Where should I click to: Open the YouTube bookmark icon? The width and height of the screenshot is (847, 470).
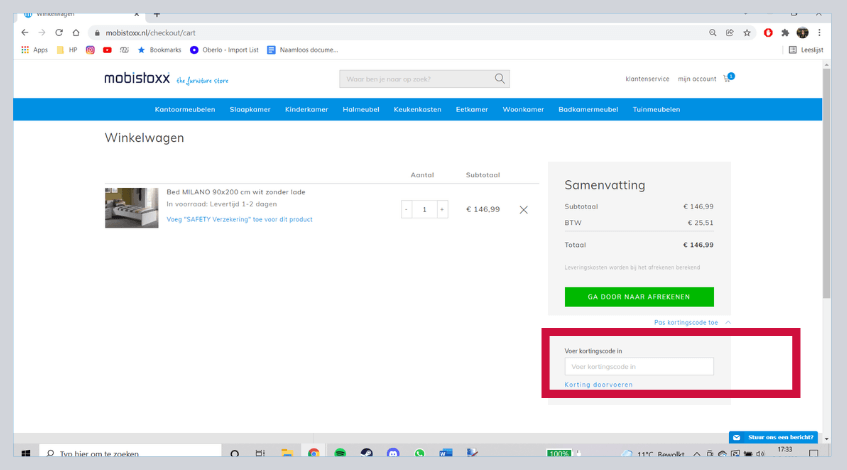point(107,49)
